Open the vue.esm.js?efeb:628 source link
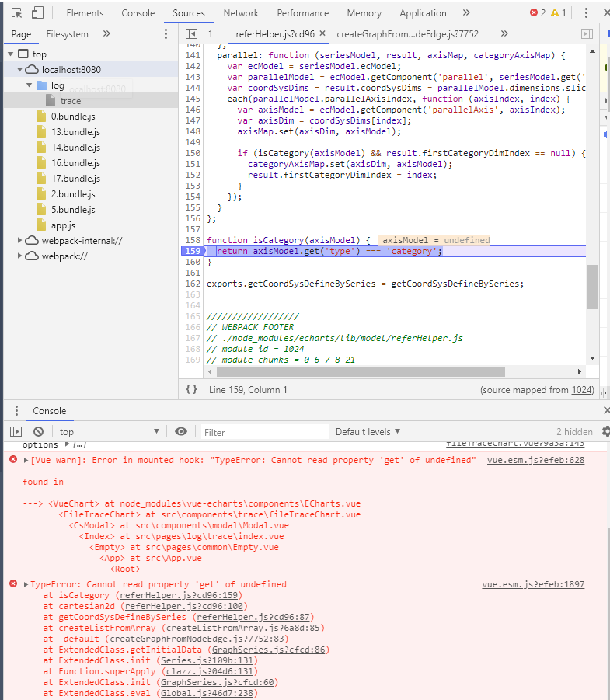The height and width of the screenshot is (700, 610). pos(535,461)
